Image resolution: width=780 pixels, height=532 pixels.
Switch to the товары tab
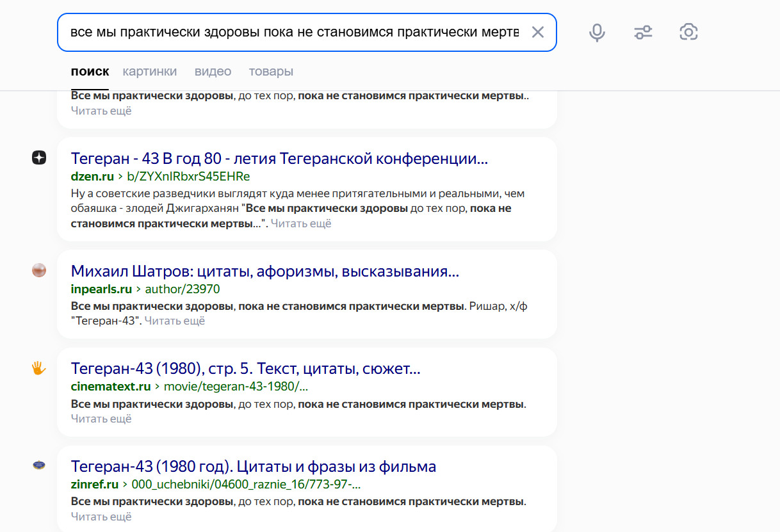[271, 71]
